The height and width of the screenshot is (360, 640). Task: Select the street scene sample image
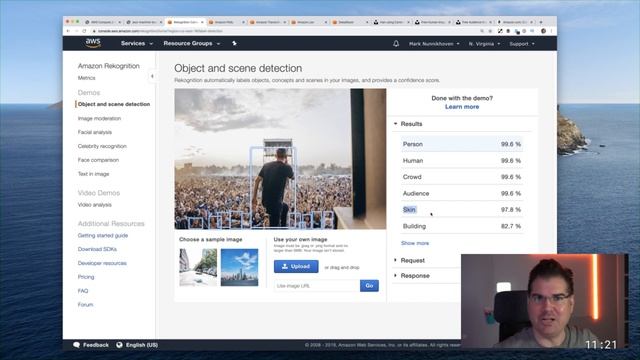pyautogui.click(x=198, y=267)
